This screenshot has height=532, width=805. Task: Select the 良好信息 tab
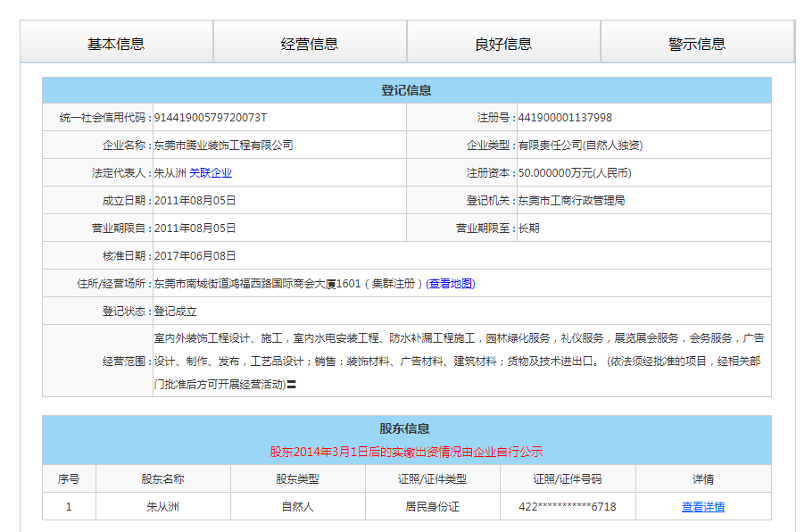click(x=503, y=43)
